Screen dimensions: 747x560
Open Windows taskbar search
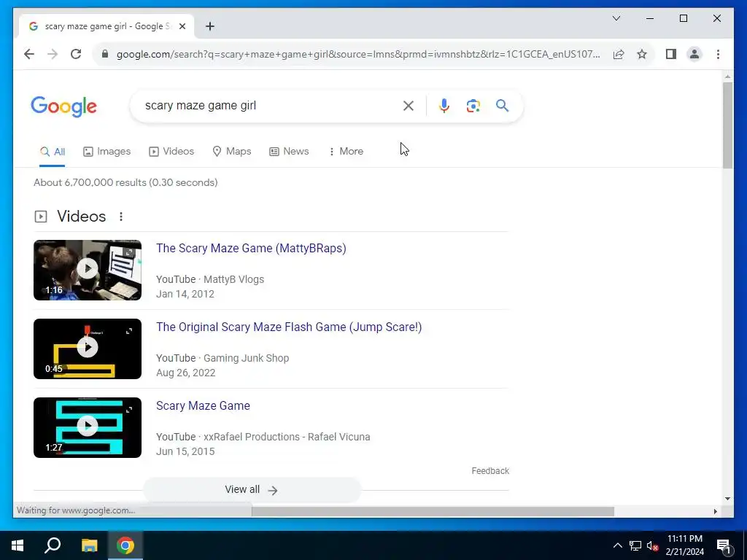pyautogui.click(x=53, y=545)
